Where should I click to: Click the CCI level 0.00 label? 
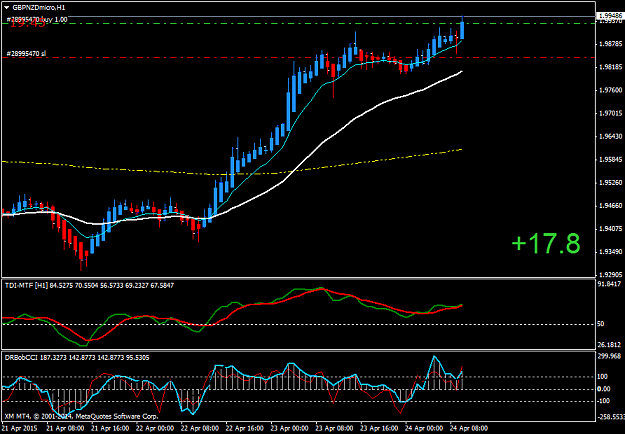603,389
